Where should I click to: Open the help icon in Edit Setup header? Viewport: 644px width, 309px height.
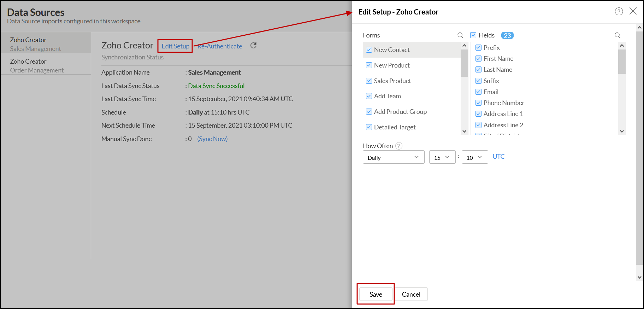click(x=619, y=12)
